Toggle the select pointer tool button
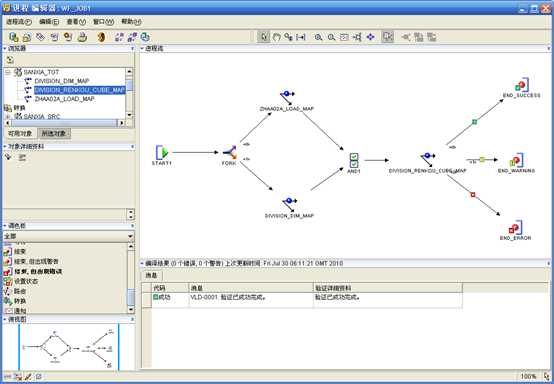Viewport: 554px width, 384px height. coord(264,37)
